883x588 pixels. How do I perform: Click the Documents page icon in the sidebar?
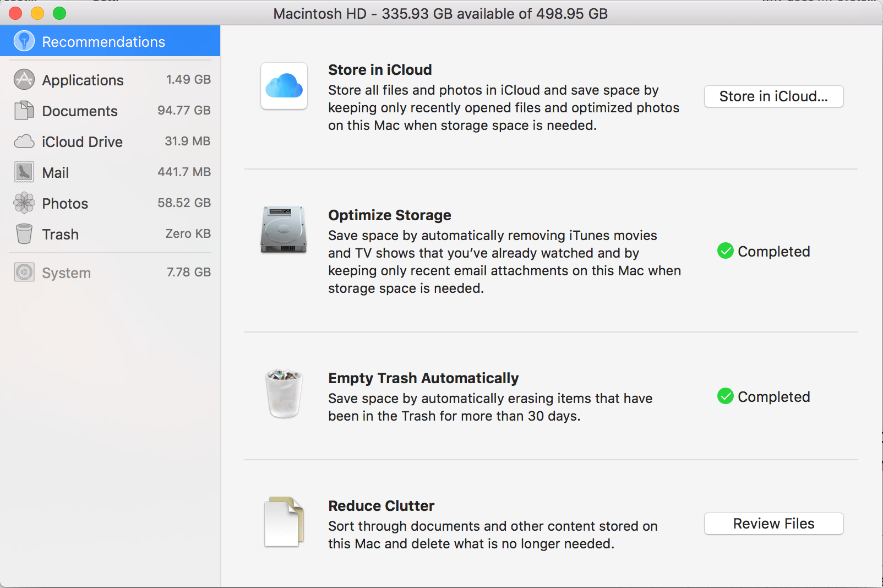[23, 111]
